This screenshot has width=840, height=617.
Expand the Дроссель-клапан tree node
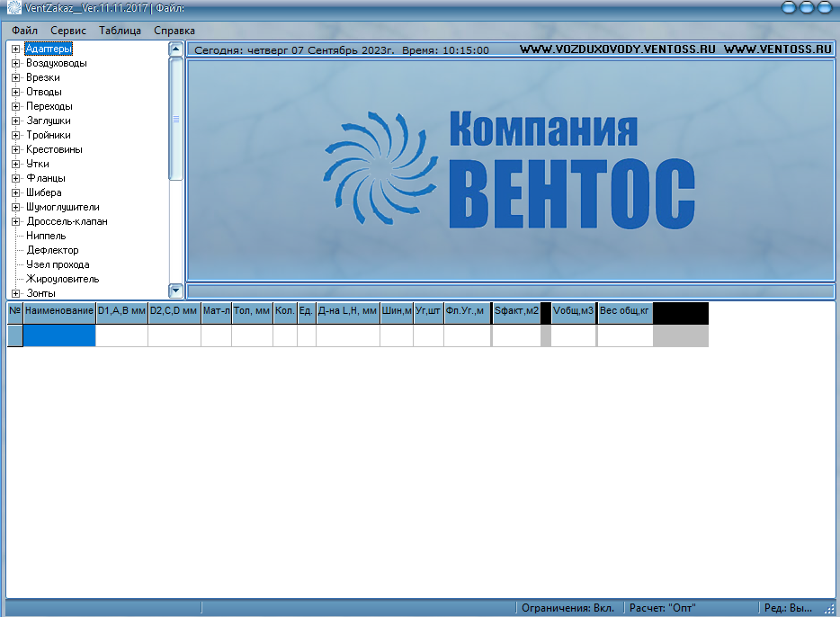point(15,222)
